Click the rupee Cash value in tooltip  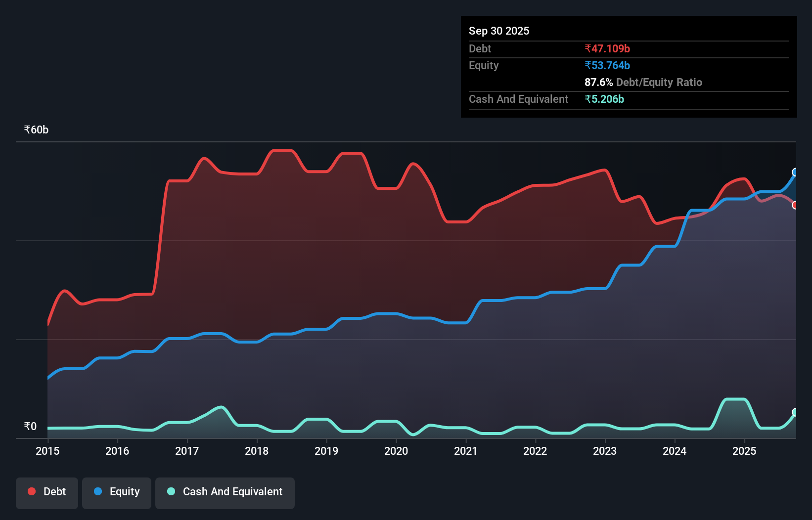click(x=605, y=99)
